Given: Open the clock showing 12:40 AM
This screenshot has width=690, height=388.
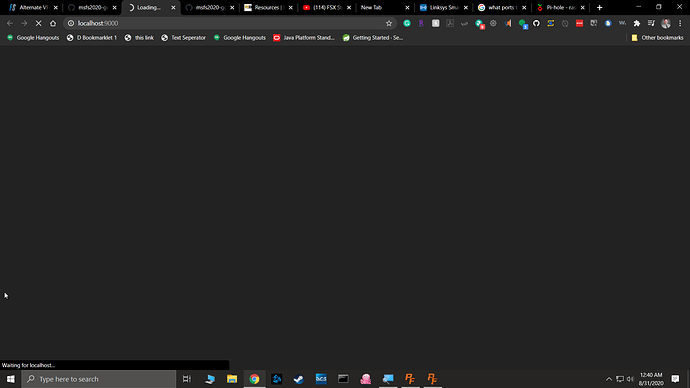Looking at the screenshot, I should [651, 379].
